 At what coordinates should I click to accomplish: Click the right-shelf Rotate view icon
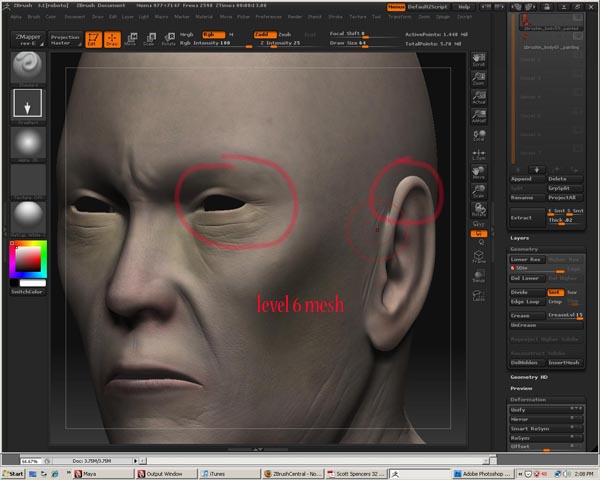coord(479,209)
